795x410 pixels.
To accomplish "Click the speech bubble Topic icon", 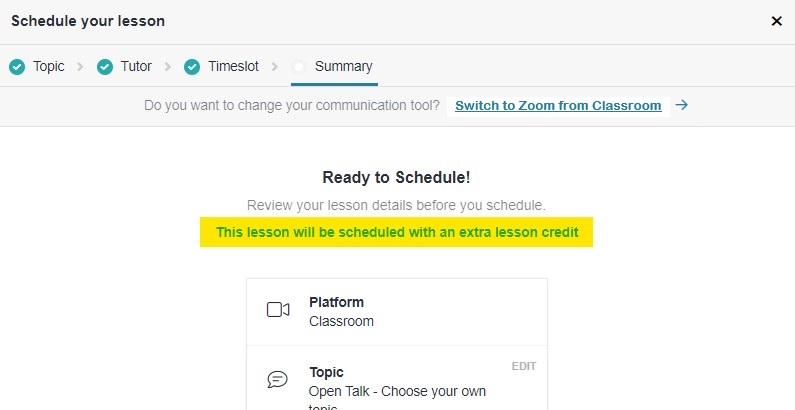I will click(x=278, y=380).
